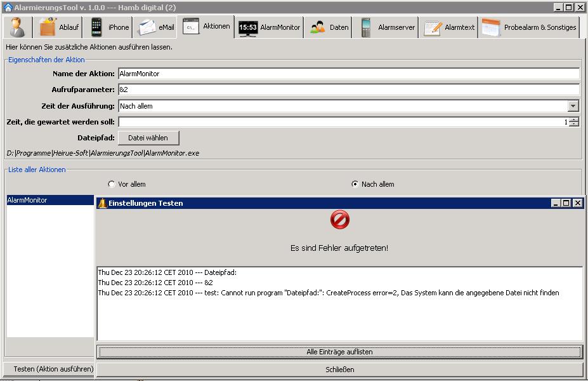Open the first tab with person icon

tap(18, 27)
